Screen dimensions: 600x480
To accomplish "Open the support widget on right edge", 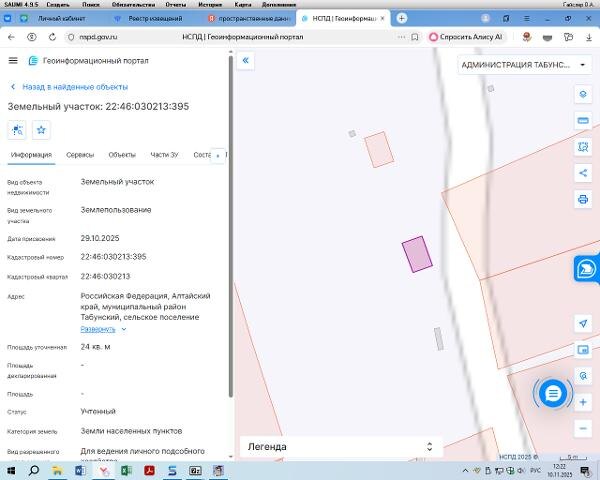I will coord(586,269).
